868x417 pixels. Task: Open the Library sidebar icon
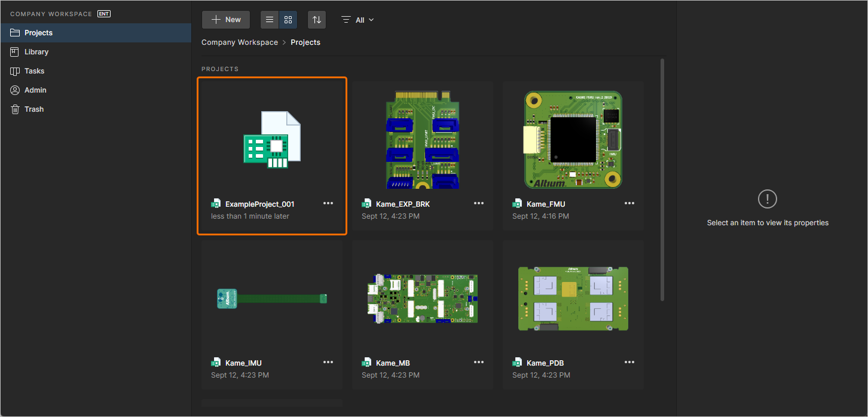point(15,51)
